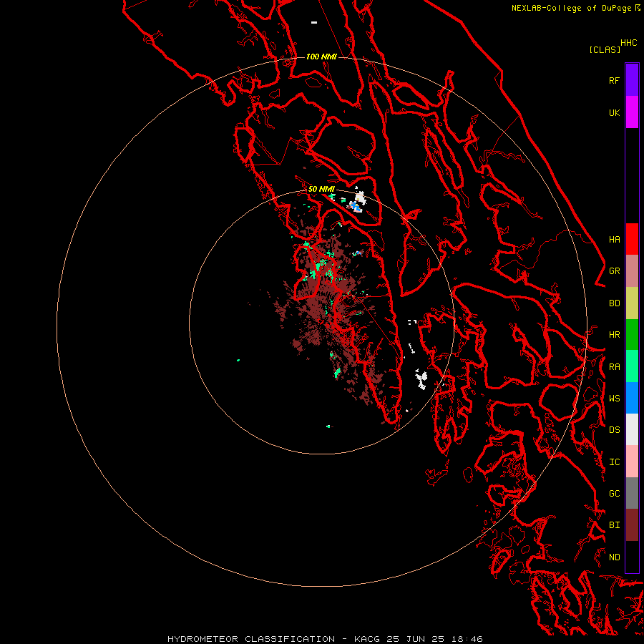
Task: Click the blue wet snow echo near 50 NMI label
Action: (x=355, y=206)
